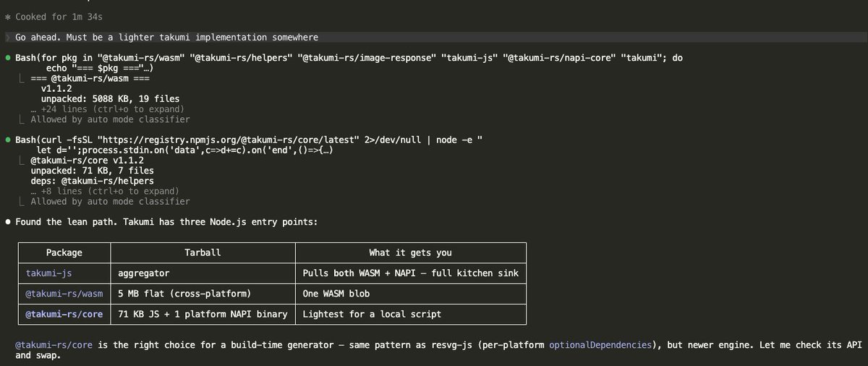The image size is (868, 366).
Task: Click the prompt chevron before 'Go ahead'
Action: click(7, 37)
